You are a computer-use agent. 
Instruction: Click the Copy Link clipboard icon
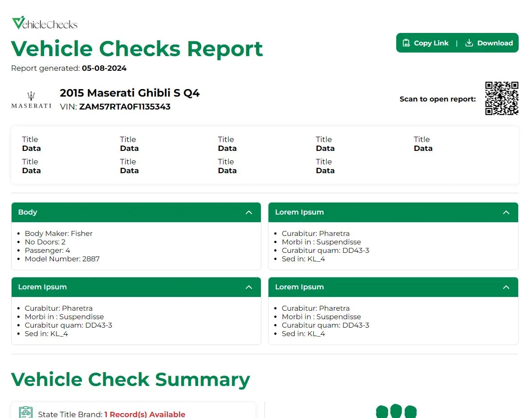pyautogui.click(x=406, y=43)
